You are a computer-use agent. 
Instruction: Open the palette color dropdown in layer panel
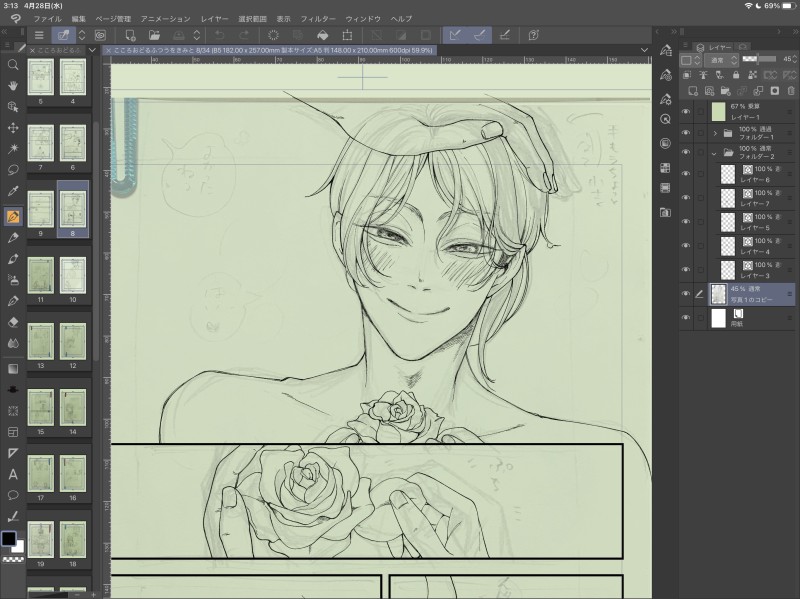click(690, 60)
